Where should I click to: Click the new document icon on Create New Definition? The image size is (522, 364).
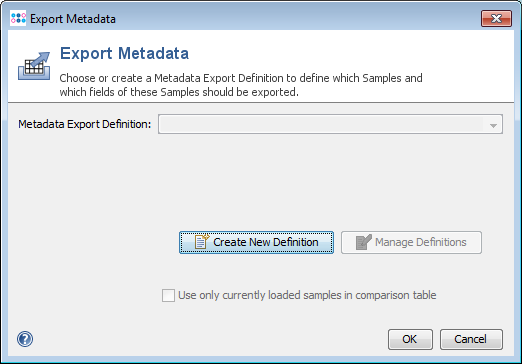(x=202, y=242)
